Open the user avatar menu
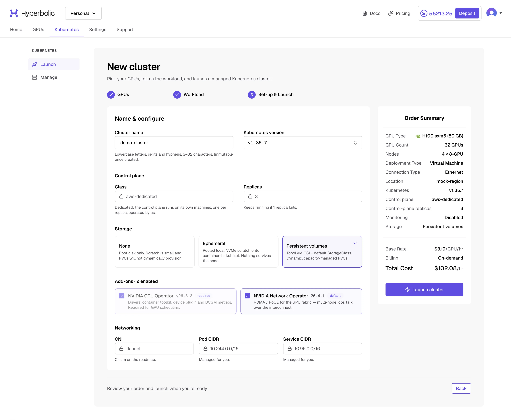The image size is (511, 420). pos(491,13)
